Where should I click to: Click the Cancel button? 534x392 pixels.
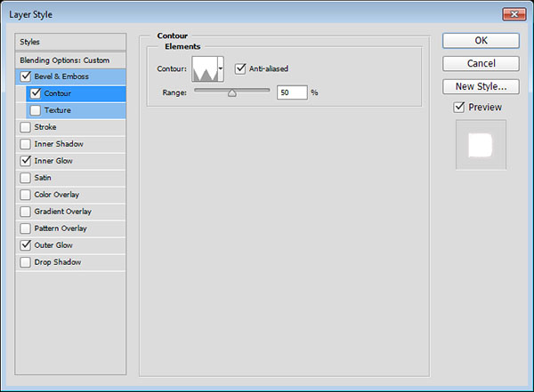point(481,63)
